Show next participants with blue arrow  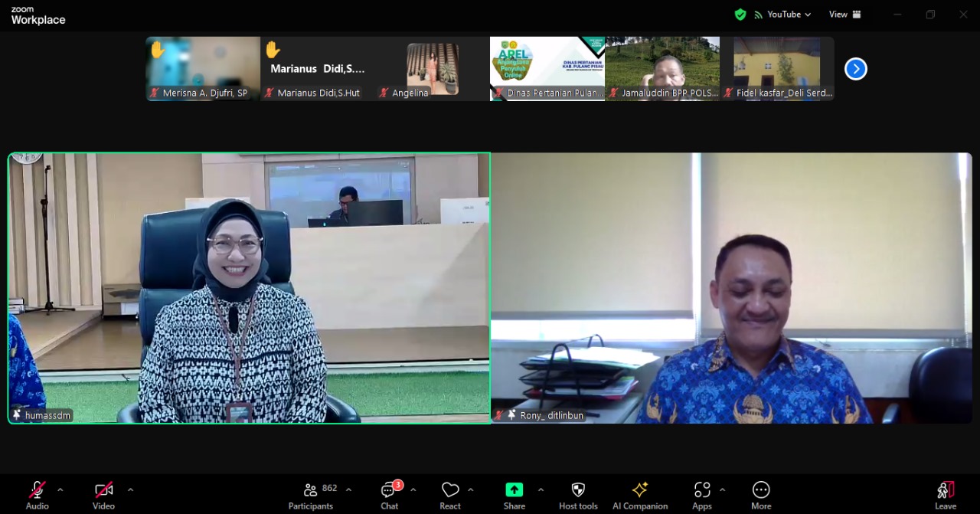point(855,69)
